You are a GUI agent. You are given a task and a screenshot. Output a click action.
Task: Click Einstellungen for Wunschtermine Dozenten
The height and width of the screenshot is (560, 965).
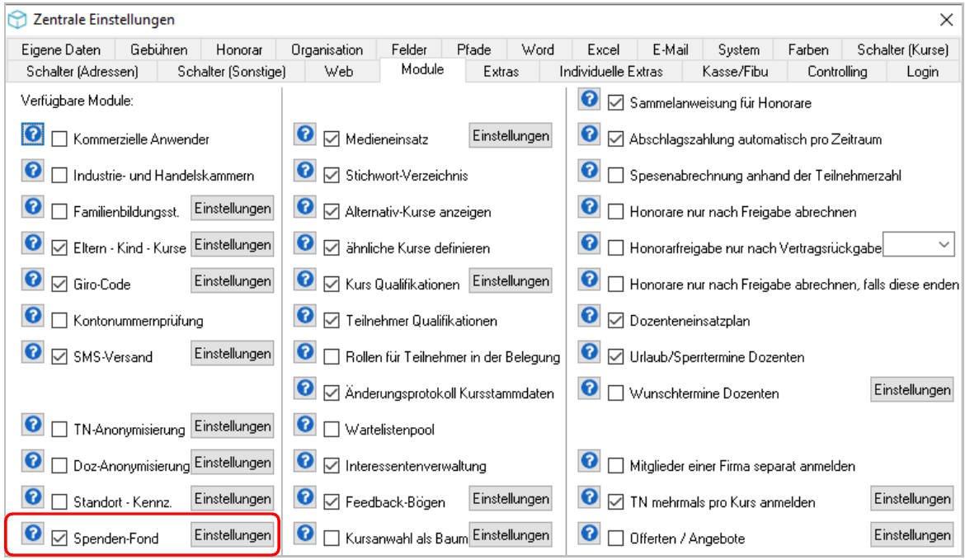pos(912,389)
